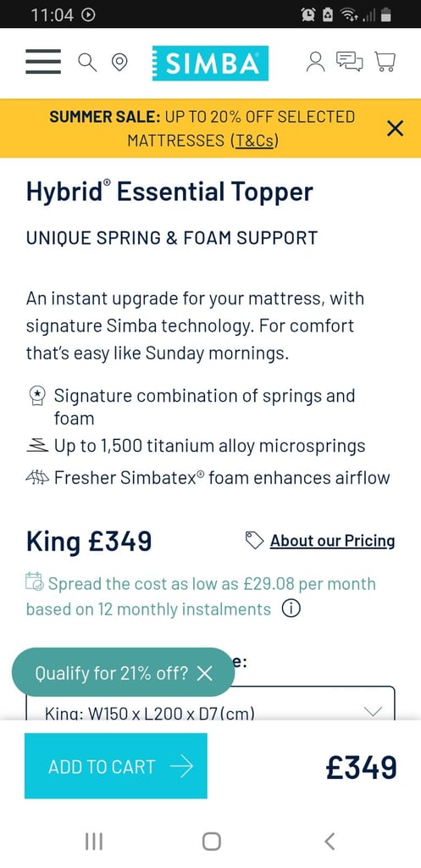Open the live chat icon

(350, 61)
